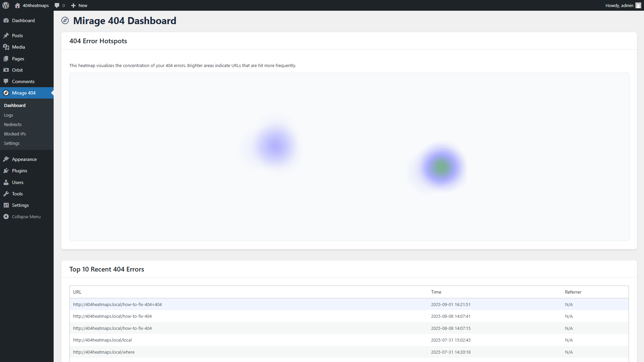Screen dimensions: 644x362
Task: Open the Howdy, admin account menu
Action: click(619, 5)
